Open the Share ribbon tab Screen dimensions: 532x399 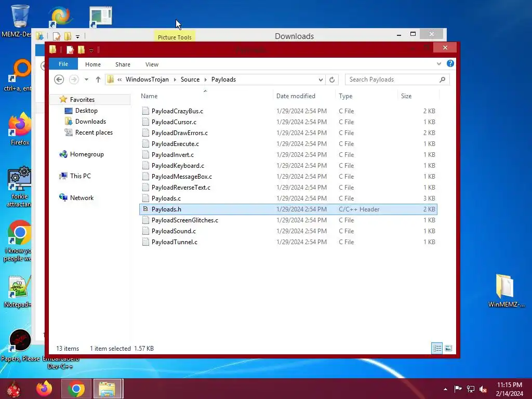tap(123, 64)
